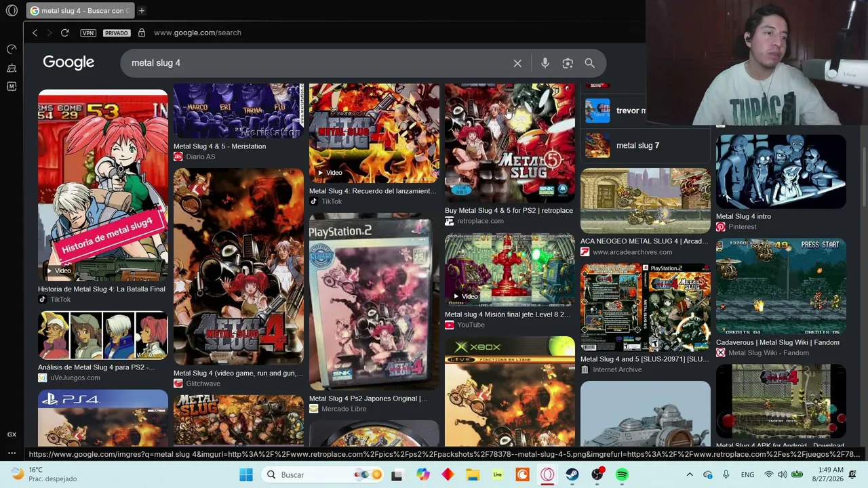The width and height of the screenshot is (868, 488).
Task: Open the Opera GX main menu logo
Action: (x=12, y=11)
